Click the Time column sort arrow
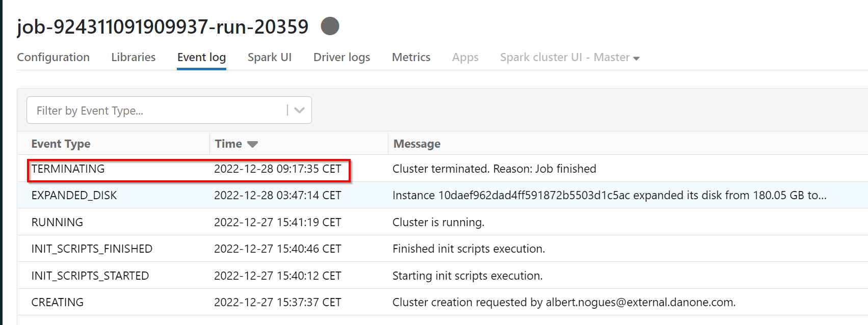 click(253, 144)
